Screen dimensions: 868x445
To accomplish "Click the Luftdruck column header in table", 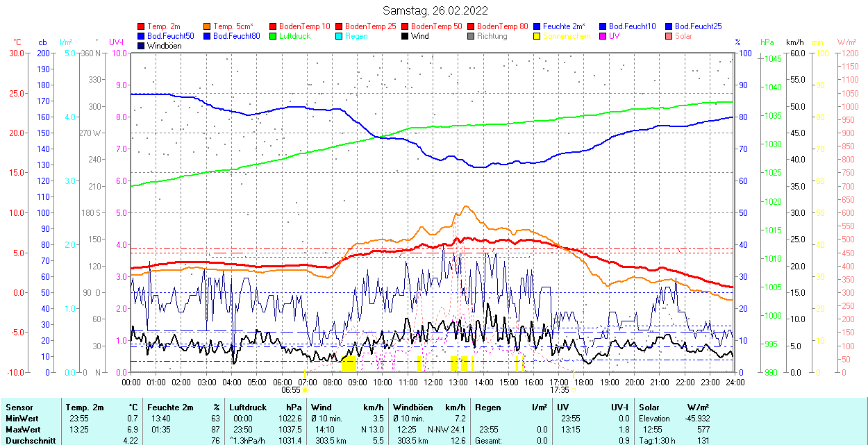I will coord(248,408).
